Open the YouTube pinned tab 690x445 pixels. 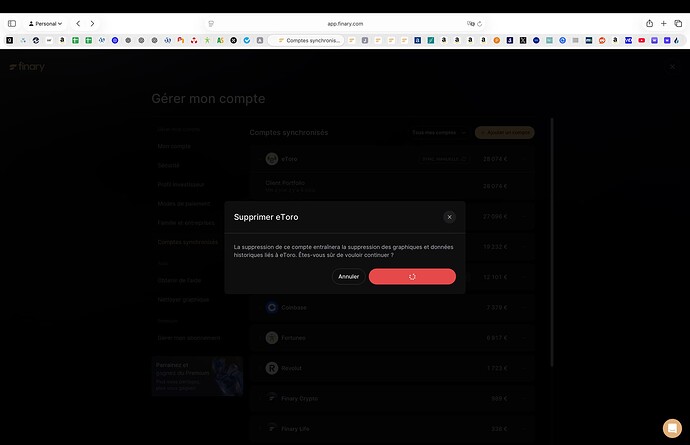click(642, 40)
